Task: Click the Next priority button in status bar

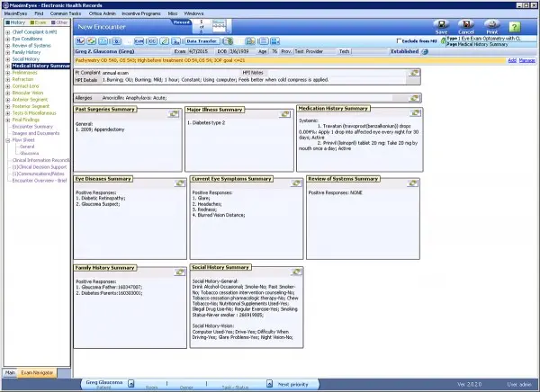Action: [292, 385]
